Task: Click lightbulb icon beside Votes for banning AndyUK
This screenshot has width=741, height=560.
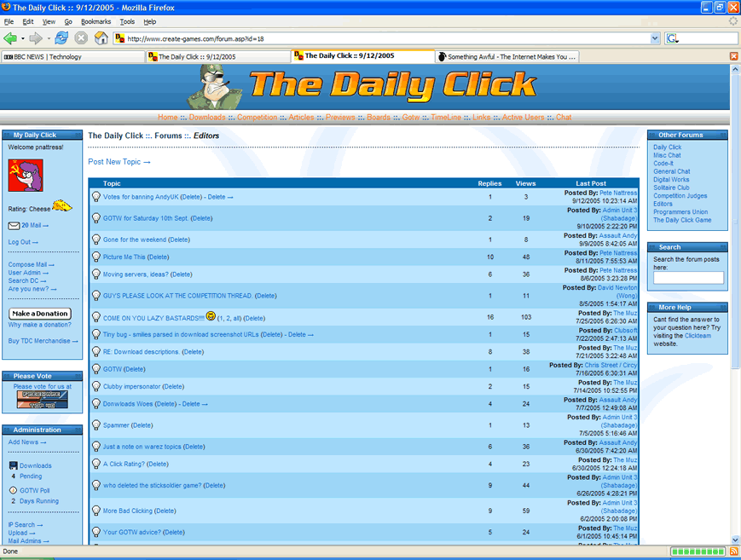Action: [x=96, y=197]
